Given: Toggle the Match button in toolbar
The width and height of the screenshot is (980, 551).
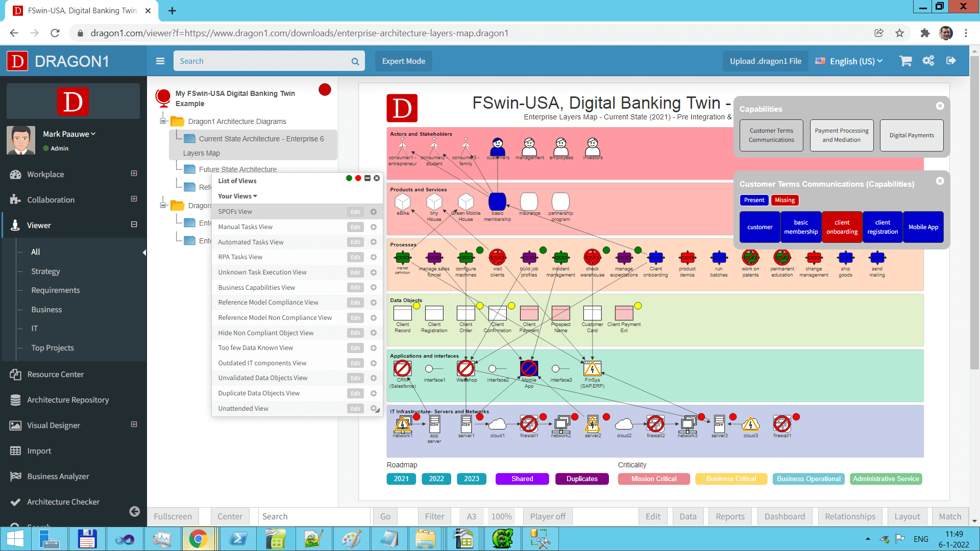Looking at the screenshot, I should click(950, 517).
